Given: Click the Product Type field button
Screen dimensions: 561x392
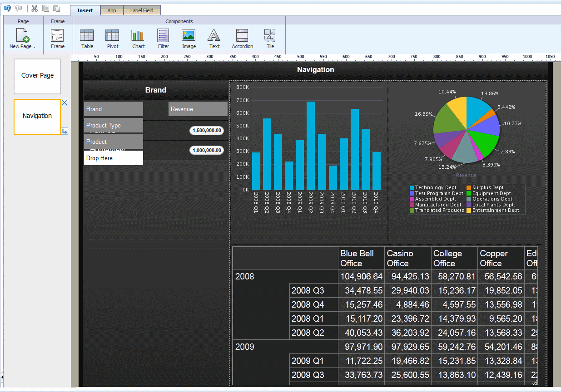Looking at the screenshot, I should coord(114,125).
